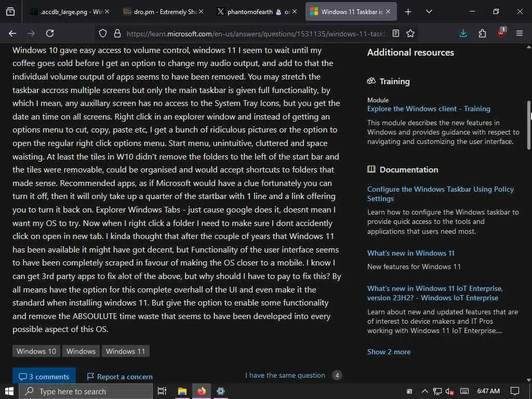
Task: Open the touch keyboard tray icon
Action: pos(464,391)
